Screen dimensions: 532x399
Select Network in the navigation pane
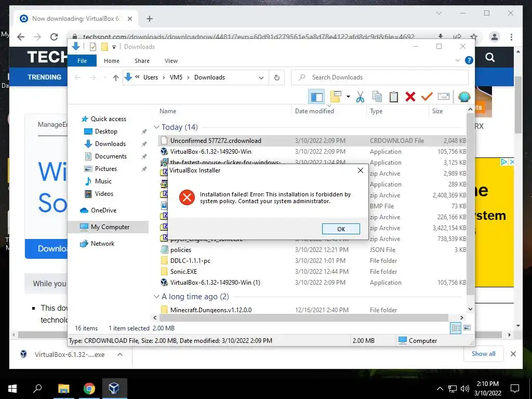click(x=102, y=244)
